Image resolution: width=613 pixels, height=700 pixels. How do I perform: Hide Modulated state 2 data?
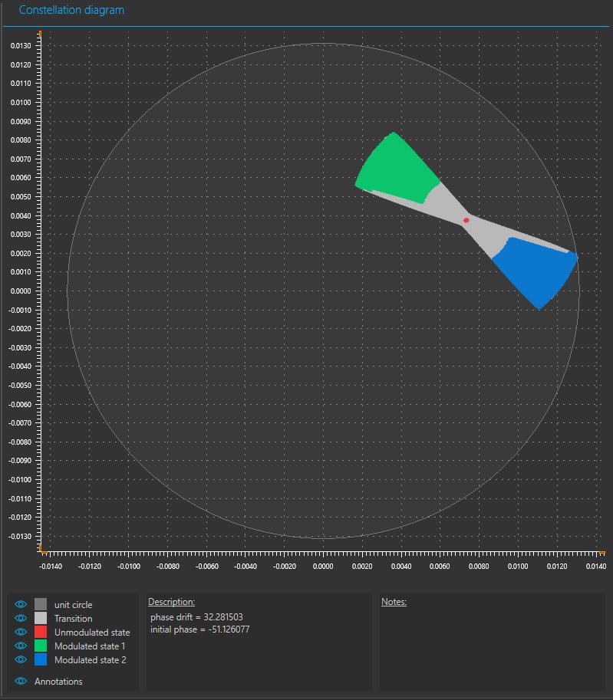[21, 659]
